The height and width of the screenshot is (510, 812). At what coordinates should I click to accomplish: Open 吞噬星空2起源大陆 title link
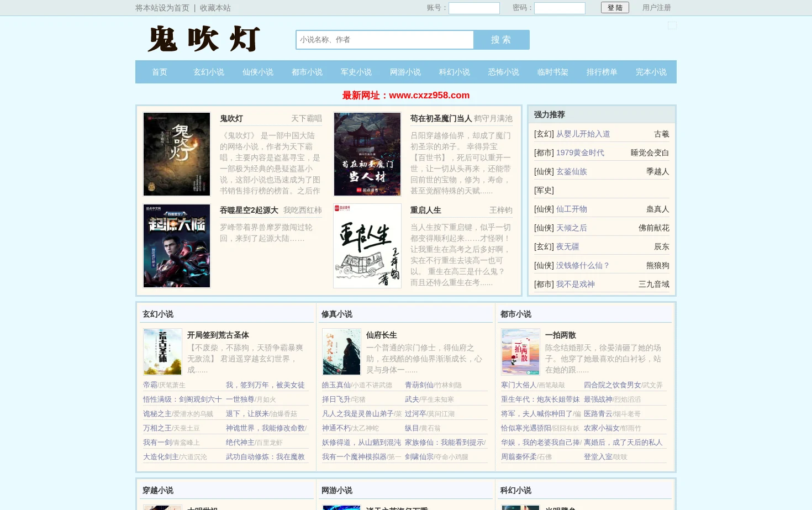(x=249, y=210)
